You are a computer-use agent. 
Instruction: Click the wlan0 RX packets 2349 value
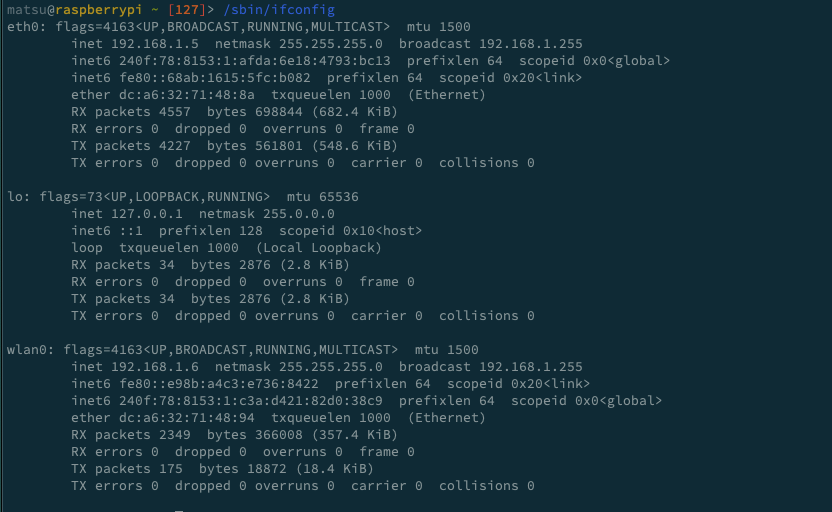click(x=175, y=434)
